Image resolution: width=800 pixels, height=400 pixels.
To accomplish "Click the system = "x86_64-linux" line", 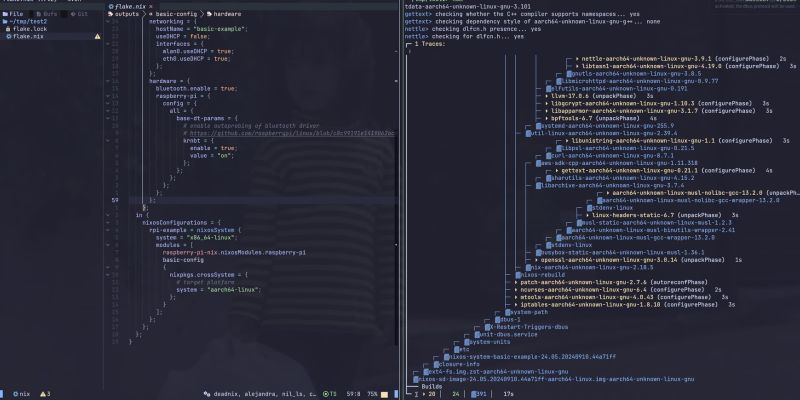I will coord(196,238).
